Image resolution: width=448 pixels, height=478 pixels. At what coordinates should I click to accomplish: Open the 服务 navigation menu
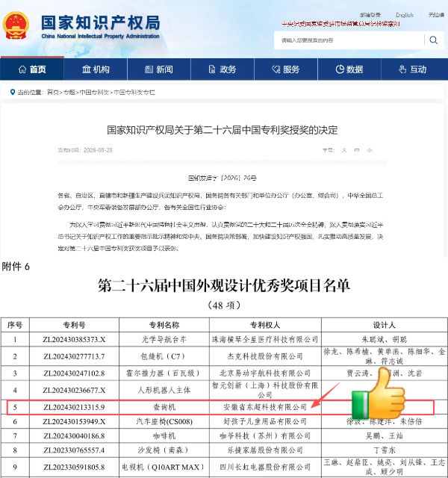(286, 69)
